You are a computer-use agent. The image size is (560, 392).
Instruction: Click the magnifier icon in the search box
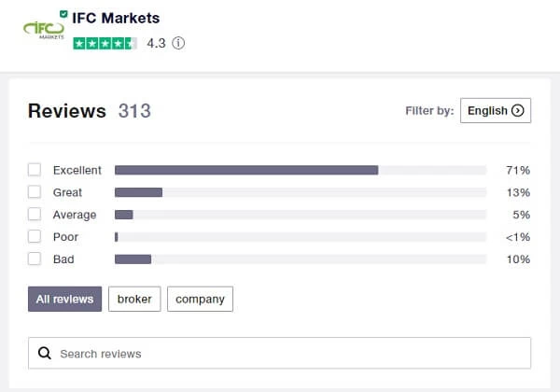[45, 354]
